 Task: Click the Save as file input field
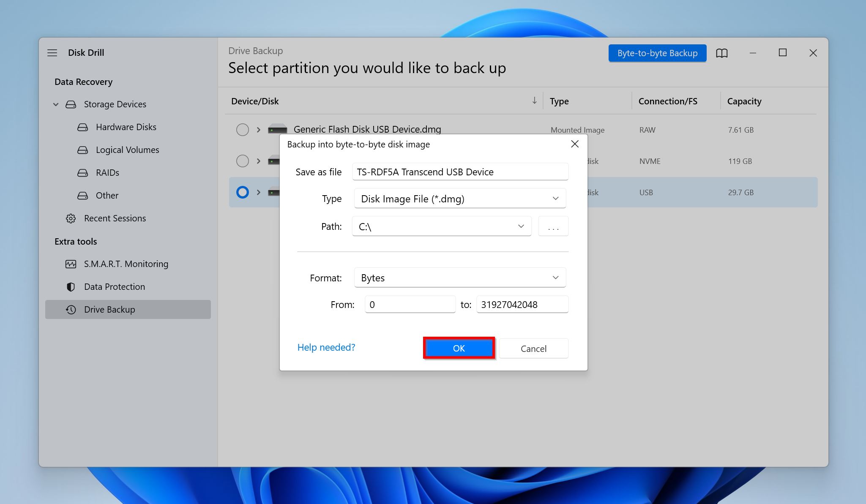[x=459, y=171]
